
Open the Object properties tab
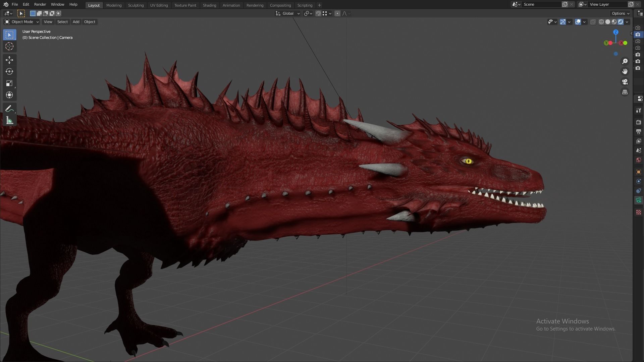pos(638,172)
